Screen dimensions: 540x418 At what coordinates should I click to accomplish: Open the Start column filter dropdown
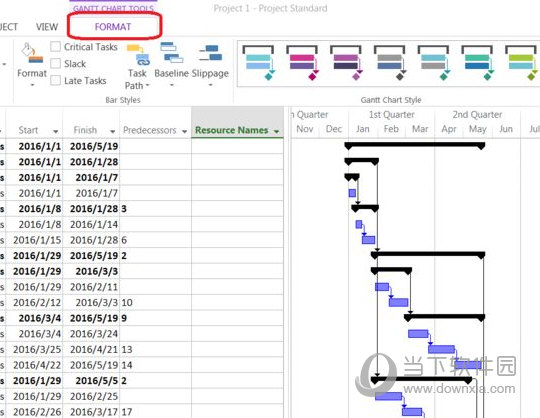pyautogui.click(x=55, y=131)
